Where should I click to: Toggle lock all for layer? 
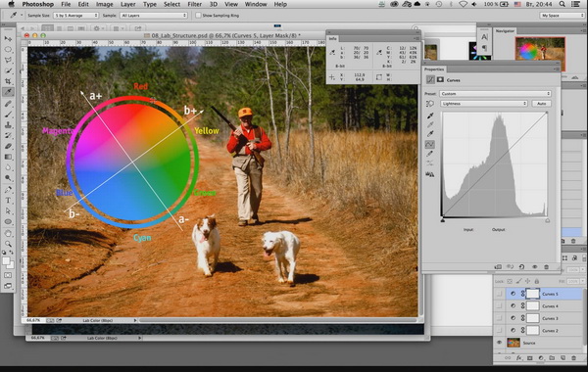537,281
